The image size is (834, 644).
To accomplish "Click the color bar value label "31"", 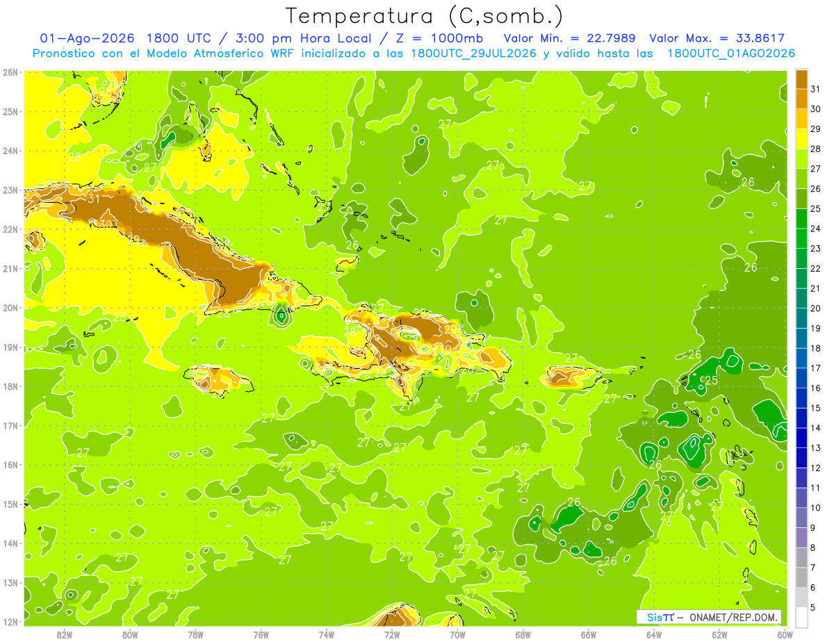I will tap(815, 89).
